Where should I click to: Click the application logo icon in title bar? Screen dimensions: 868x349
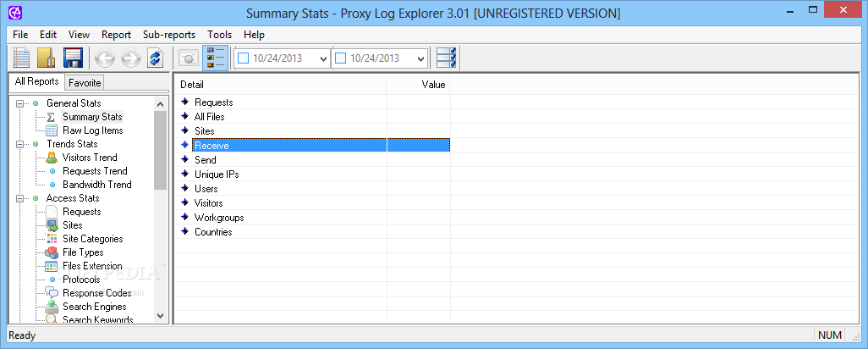tap(14, 12)
